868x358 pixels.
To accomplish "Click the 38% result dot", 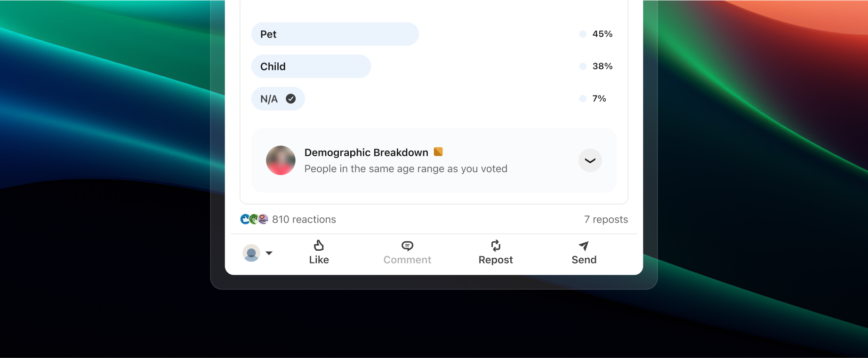I will pyautogui.click(x=583, y=66).
